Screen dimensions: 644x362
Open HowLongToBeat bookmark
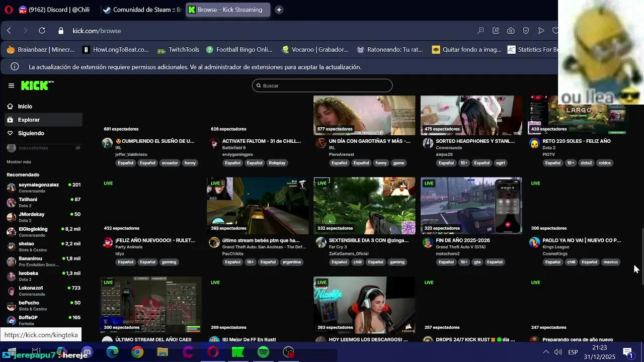pos(116,50)
